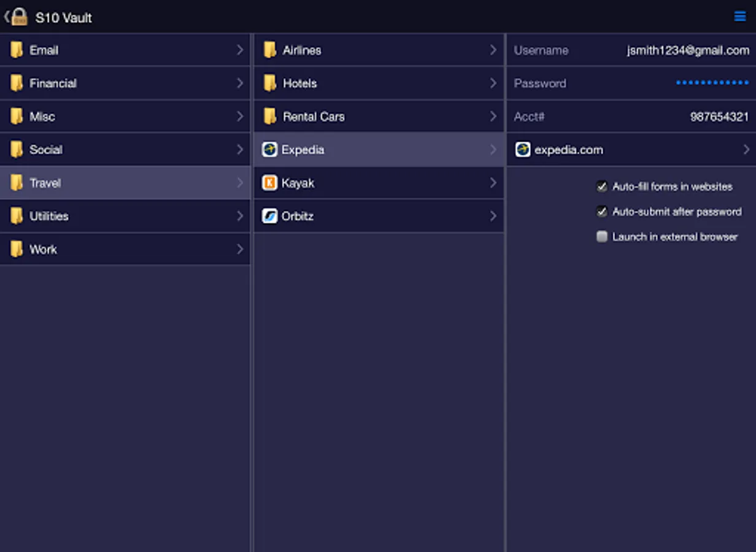Viewport: 756px width, 552px height.
Task: Select the Expedia entry
Action: 379,149
